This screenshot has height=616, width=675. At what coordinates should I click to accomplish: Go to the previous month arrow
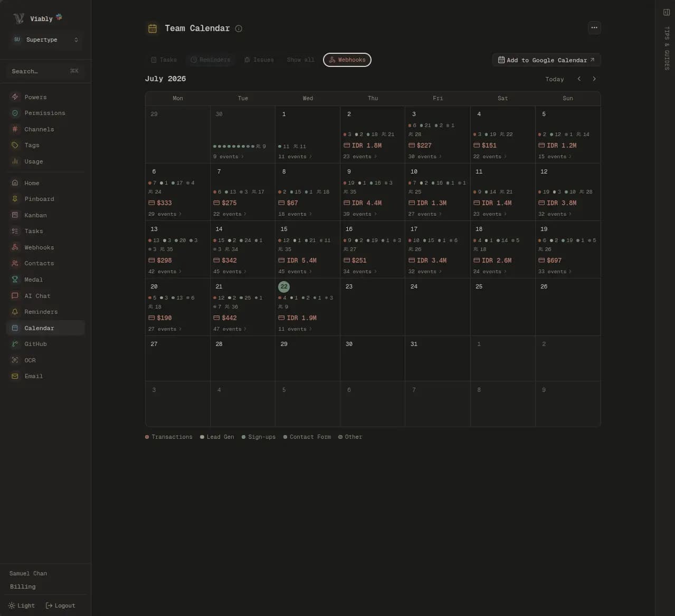[579, 79]
